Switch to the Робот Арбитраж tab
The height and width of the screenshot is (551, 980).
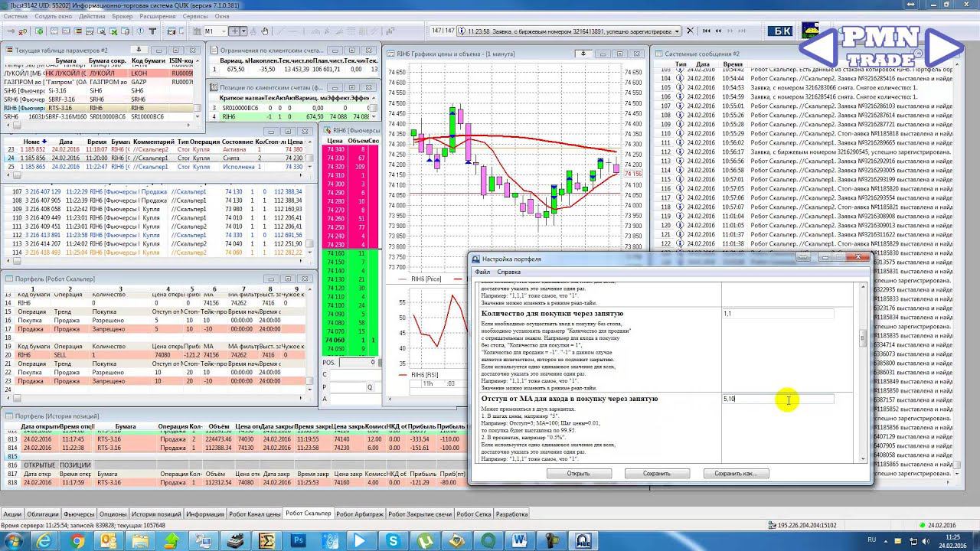tap(359, 514)
